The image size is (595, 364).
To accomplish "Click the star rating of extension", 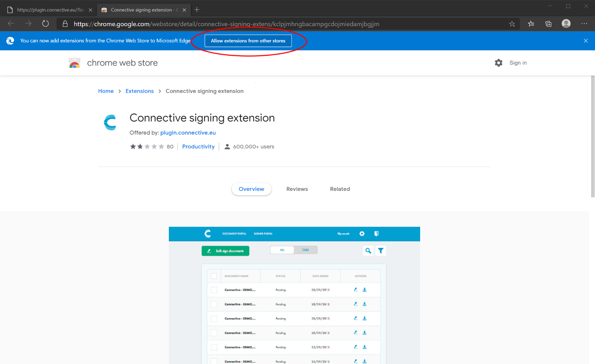I will pos(147,147).
